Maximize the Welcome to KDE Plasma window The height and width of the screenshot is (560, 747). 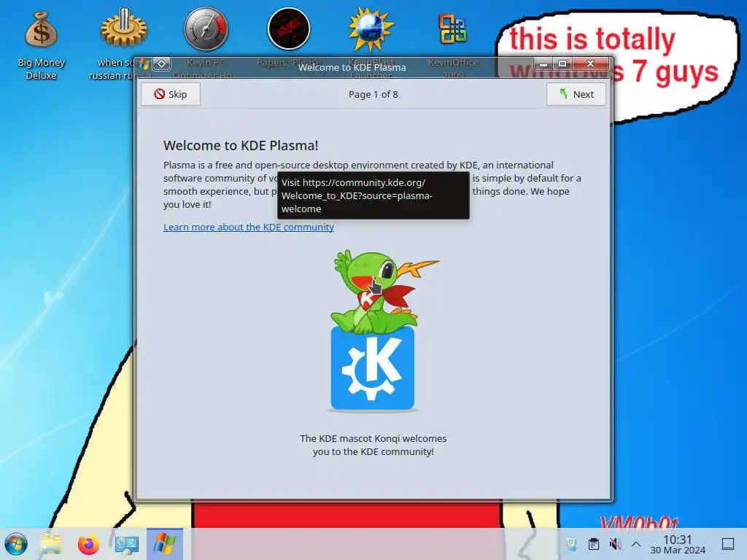click(562, 63)
